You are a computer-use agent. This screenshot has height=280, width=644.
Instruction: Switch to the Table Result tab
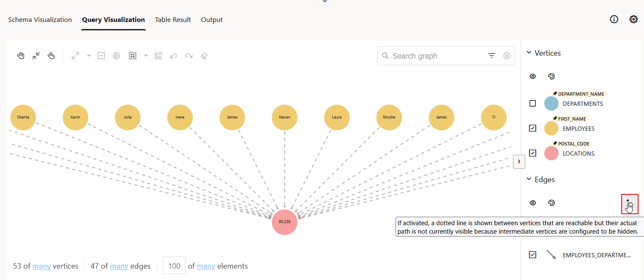173,19
